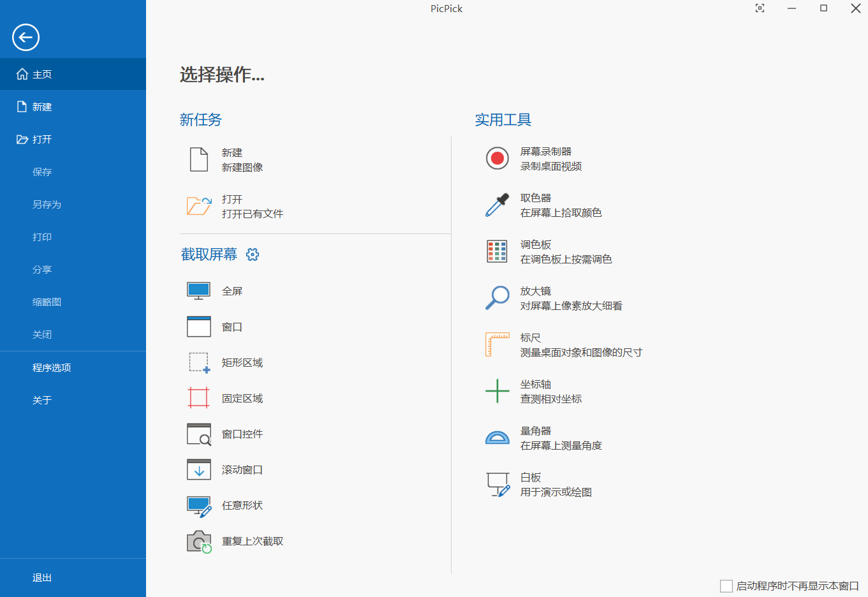The image size is (868, 597).
Task: Select the Full Screen capture tool
Action: point(231,290)
